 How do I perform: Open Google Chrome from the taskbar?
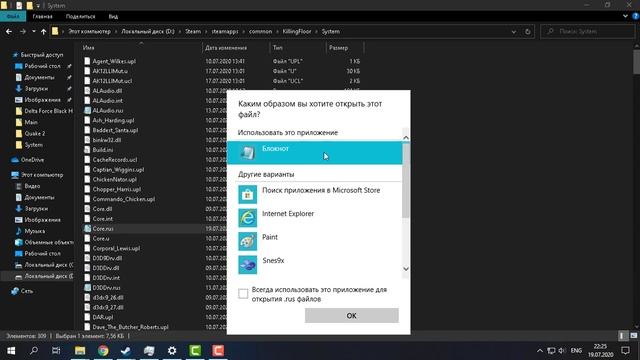(103, 351)
